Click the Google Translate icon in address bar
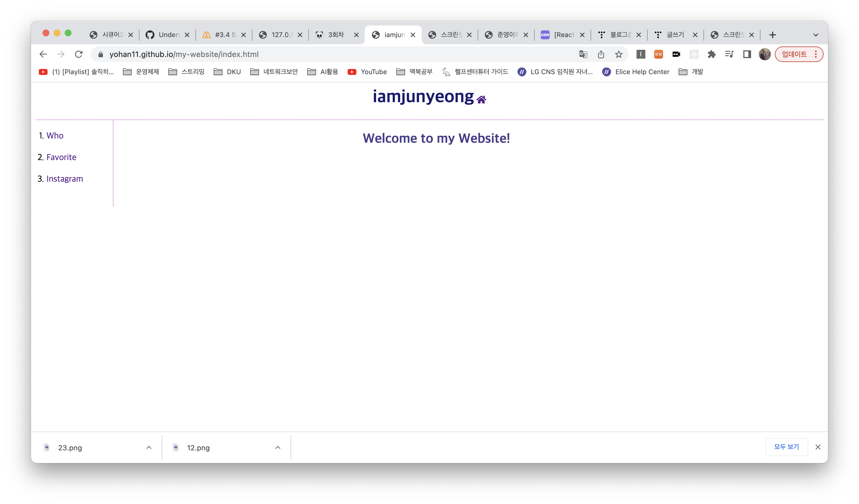This screenshot has width=859, height=504. 583,54
